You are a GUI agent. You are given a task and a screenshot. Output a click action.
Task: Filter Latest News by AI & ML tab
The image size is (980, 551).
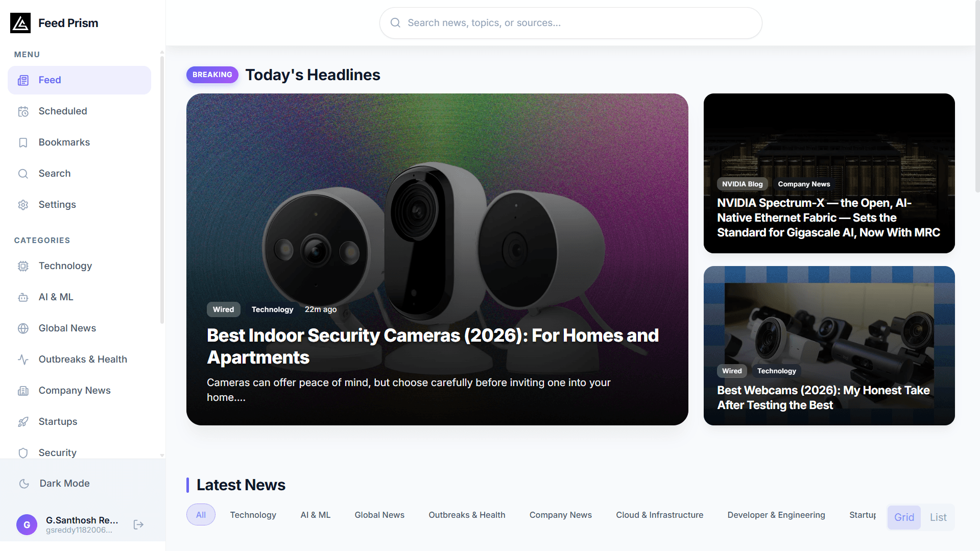coord(316,515)
